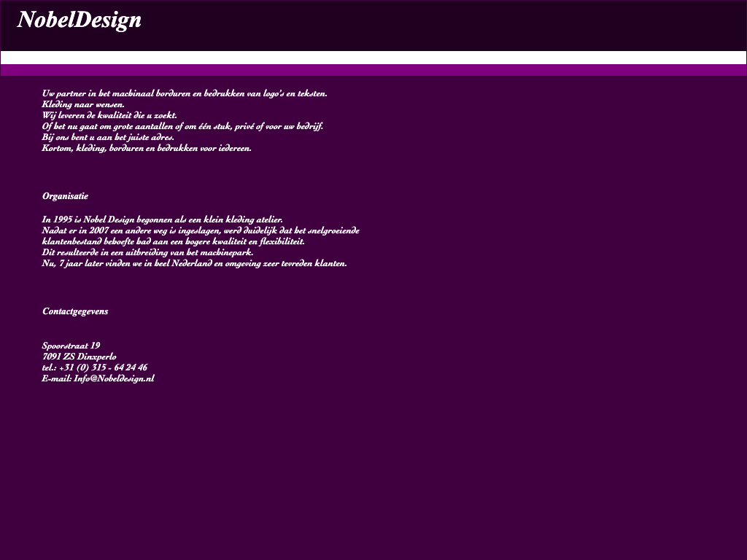Click the line starting 'Nu, 7 jaar later'
This screenshot has height=560, width=747.
pos(194,263)
